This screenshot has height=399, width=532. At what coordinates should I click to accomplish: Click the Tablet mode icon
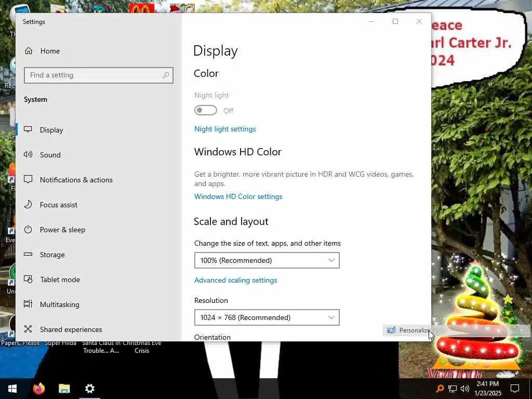(x=28, y=279)
